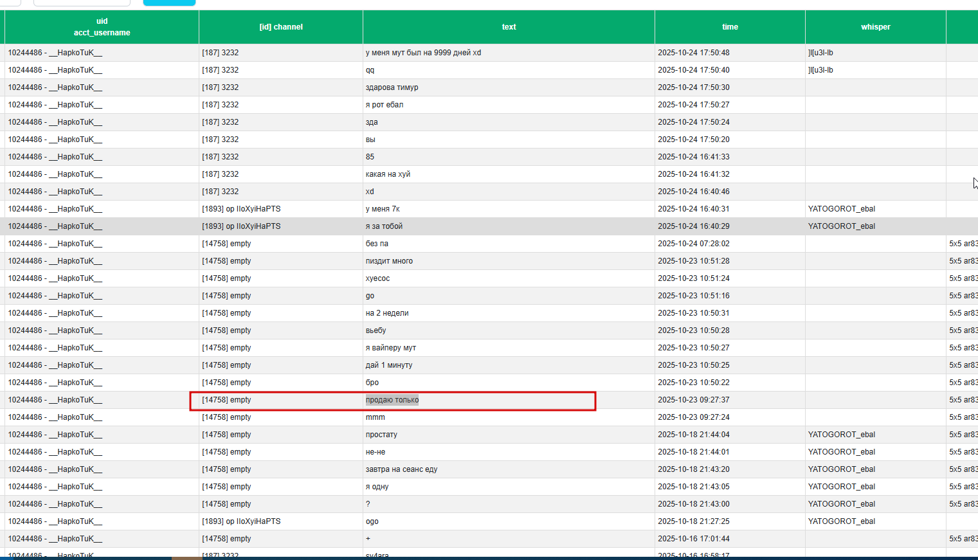The height and width of the screenshot is (560, 978).
Task: Click timestamp 2025-10-24 16:41:32
Action: [x=694, y=174]
